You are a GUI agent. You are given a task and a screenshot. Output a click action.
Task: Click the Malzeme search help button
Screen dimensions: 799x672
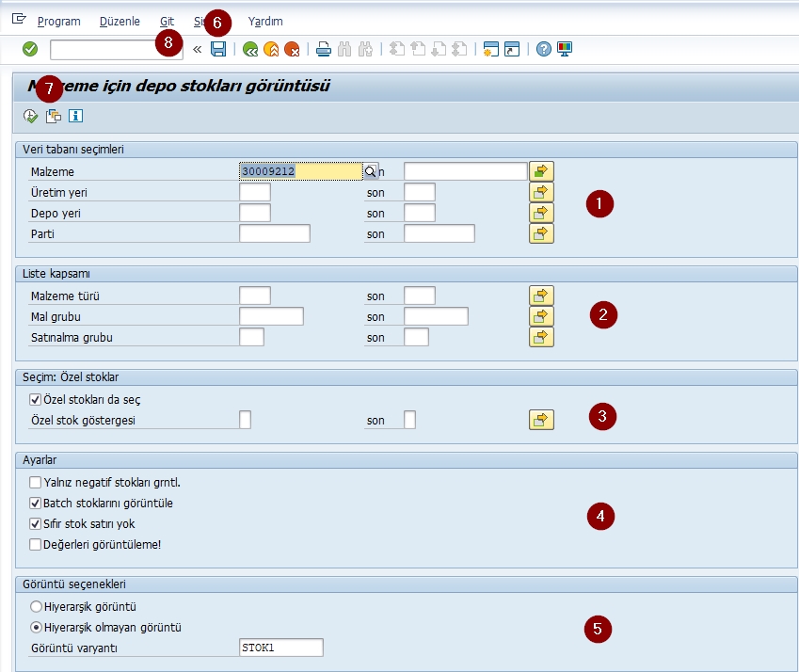coord(371,171)
